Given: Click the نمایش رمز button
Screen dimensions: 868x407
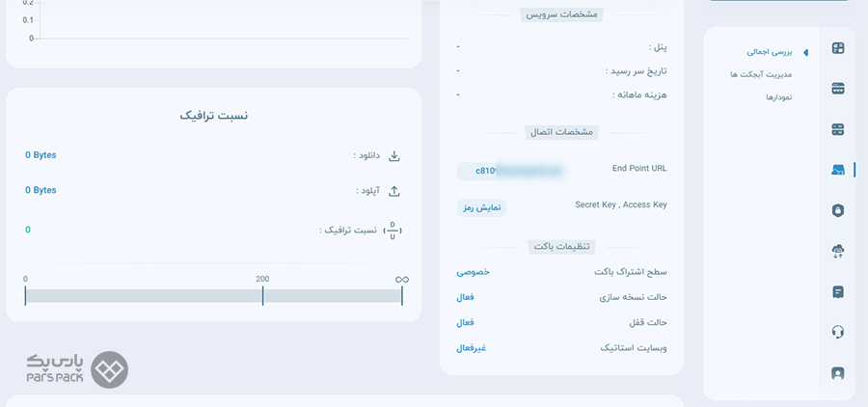Looking at the screenshot, I should tap(481, 207).
